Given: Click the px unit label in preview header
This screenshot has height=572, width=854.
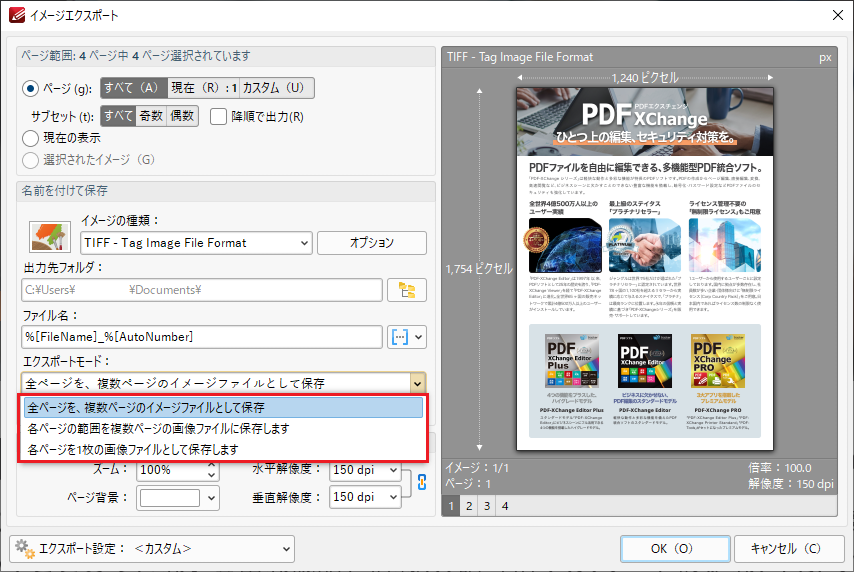Looking at the screenshot, I should [x=825, y=57].
